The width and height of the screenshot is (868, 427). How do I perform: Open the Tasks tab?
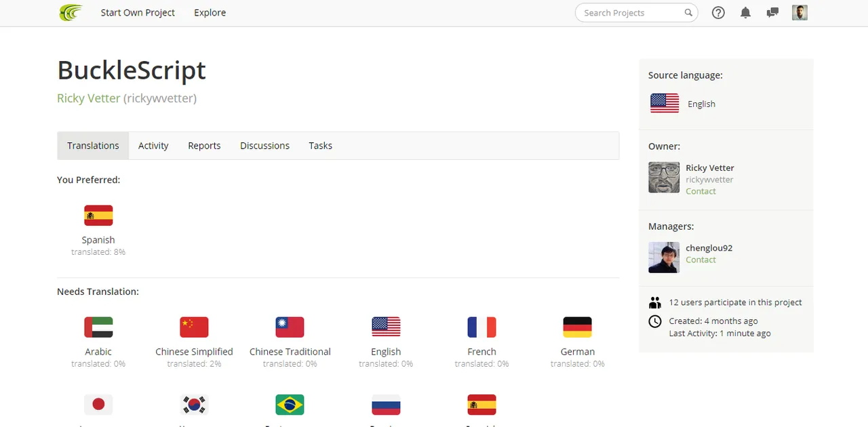[320, 146]
